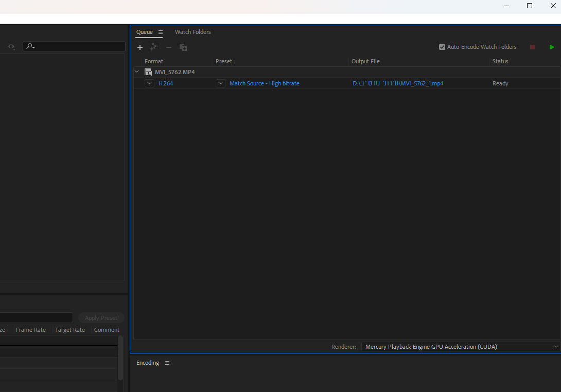561x392 pixels.
Task: Toggle Auto-Encode Watch Folders checkbox
Action: pos(442,47)
